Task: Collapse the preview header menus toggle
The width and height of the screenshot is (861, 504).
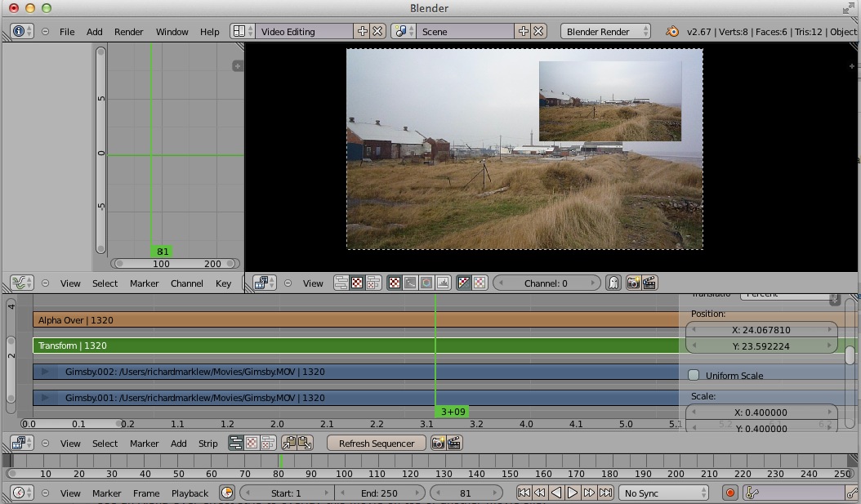Action: tap(288, 283)
